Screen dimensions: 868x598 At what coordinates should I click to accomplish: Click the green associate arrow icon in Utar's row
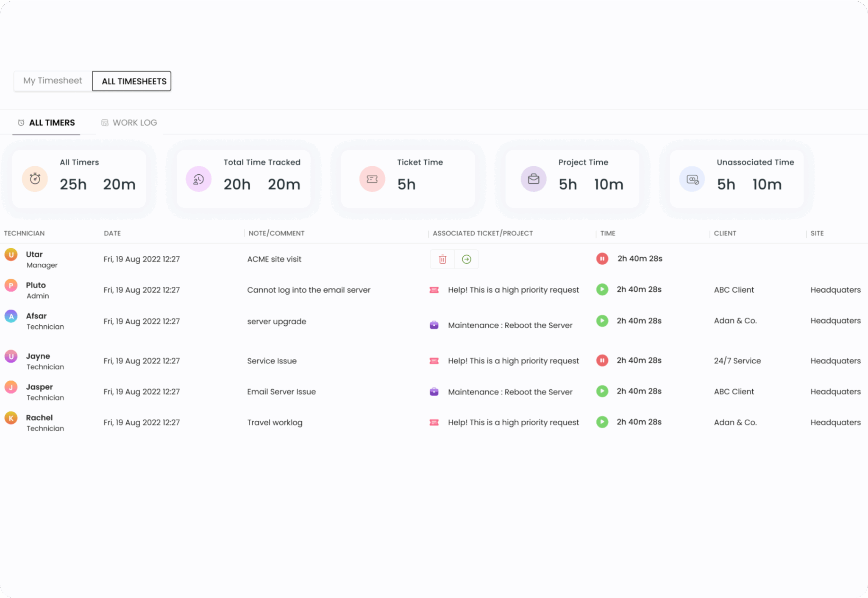pos(466,259)
